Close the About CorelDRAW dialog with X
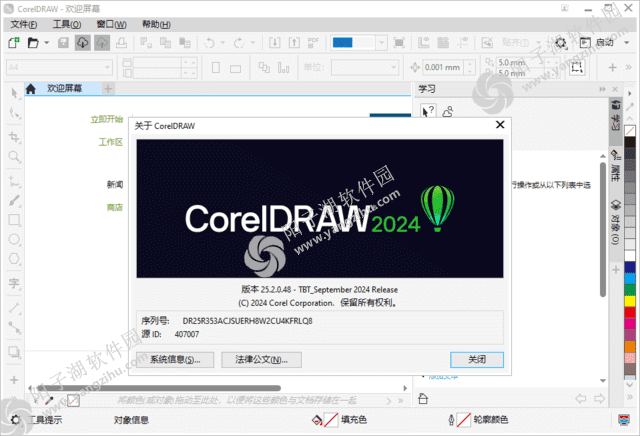Screen dimensions: 640x436 [x=500, y=125]
